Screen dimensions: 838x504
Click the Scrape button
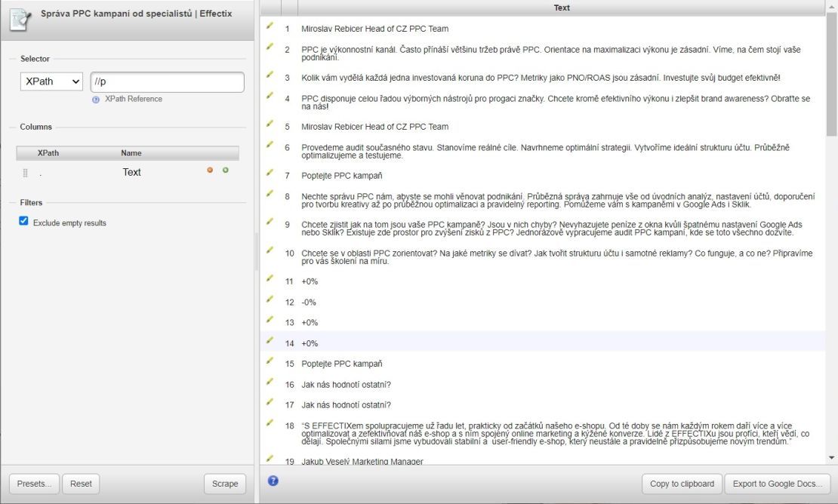point(225,484)
